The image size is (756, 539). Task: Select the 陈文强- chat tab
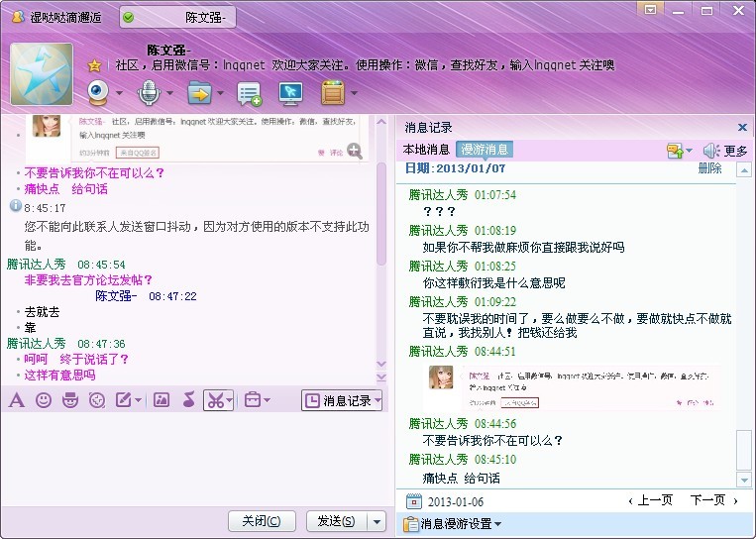(177, 18)
